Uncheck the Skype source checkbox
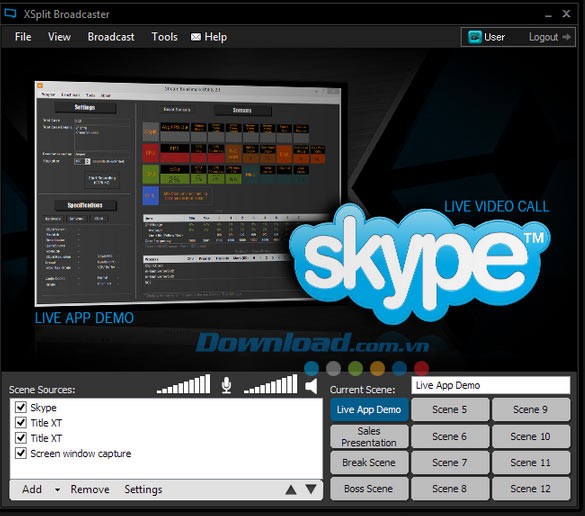 coord(21,407)
